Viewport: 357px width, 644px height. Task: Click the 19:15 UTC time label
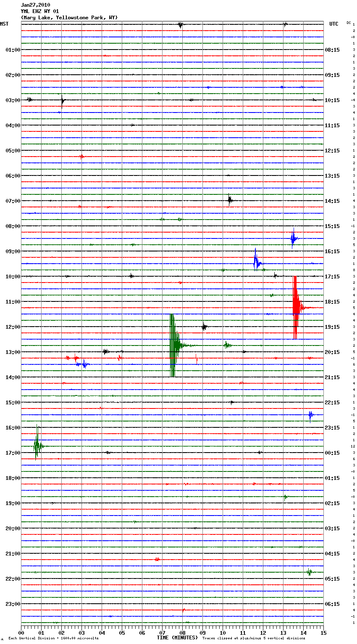tap(332, 327)
